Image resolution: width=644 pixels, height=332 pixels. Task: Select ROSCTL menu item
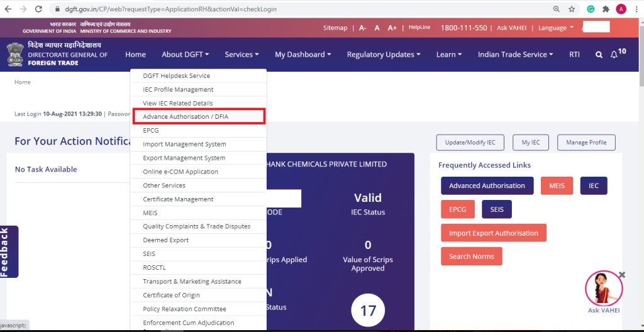[x=198, y=267]
